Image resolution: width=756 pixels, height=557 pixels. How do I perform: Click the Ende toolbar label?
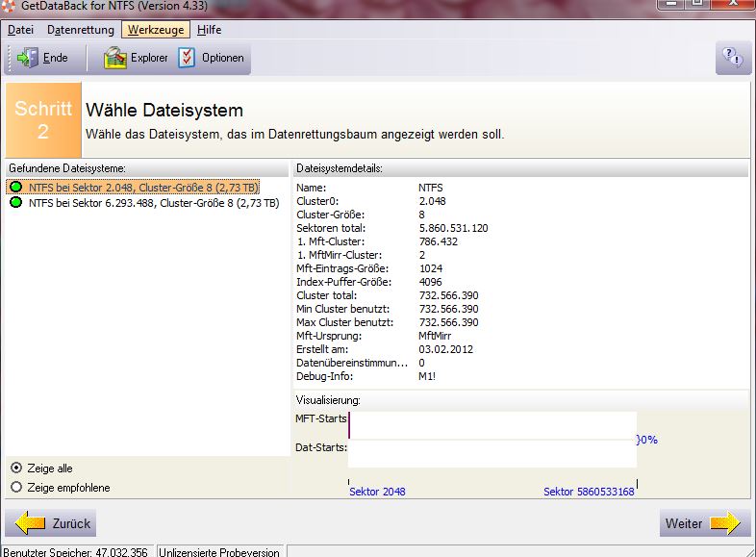point(56,58)
